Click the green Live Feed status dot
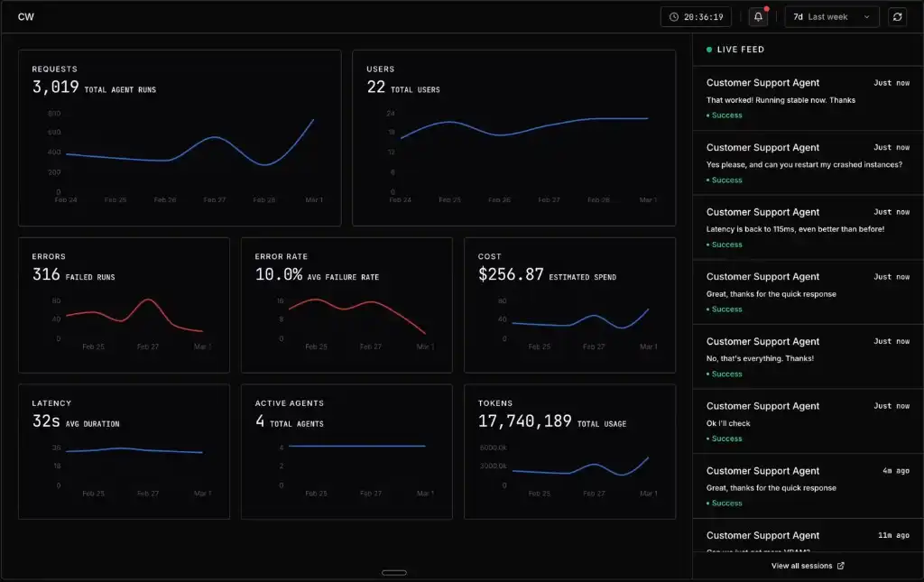Image resolution: width=924 pixels, height=582 pixels. click(x=709, y=50)
